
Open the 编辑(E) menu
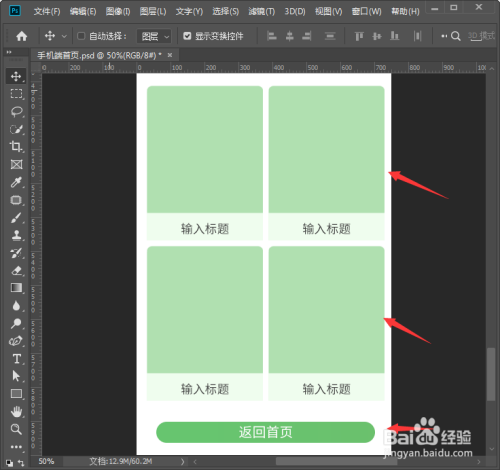[83, 11]
